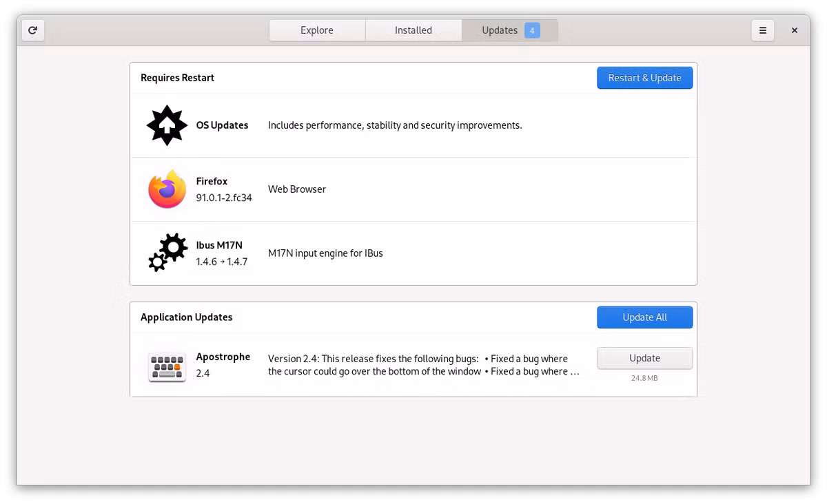827x504 pixels.
Task: Click the Application Updates heading
Action: [186, 317]
